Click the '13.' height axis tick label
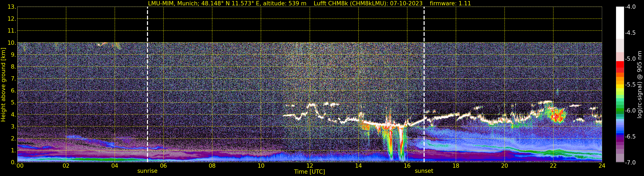 click(12, 7)
